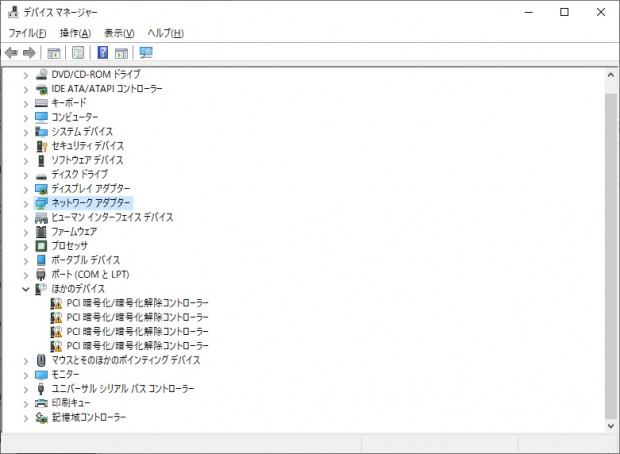Click the Forward arrow toolbar icon
Viewport: 620px width, 454px height.
point(29,53)
